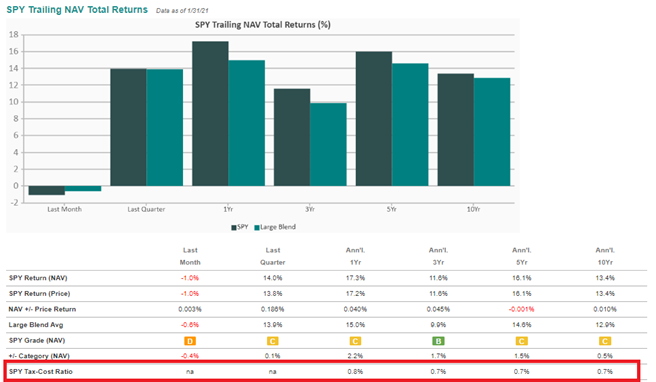This screenshot has height=382, width=656.
Task: Click the red -0.001% value in 5Yr column
Action: point(521,309)
